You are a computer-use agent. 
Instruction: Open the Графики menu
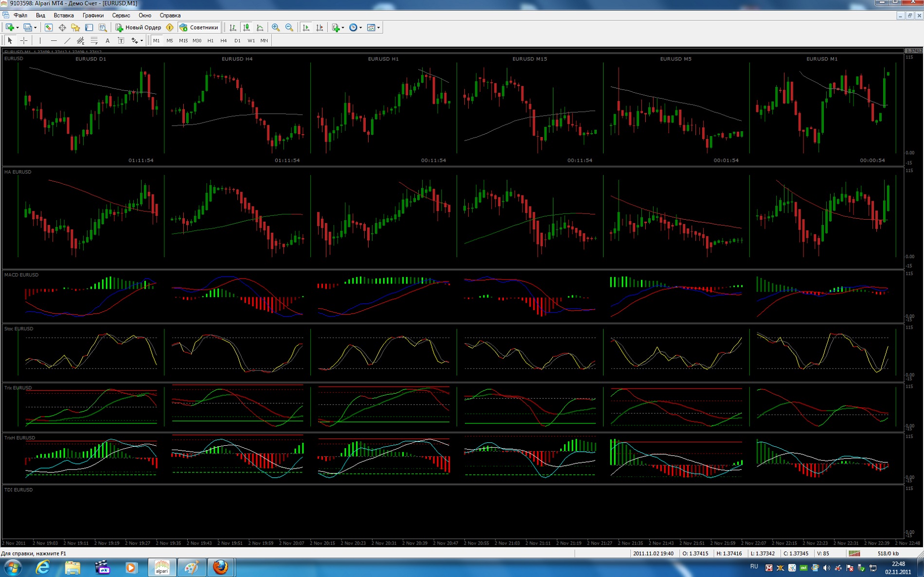(93, 16)
